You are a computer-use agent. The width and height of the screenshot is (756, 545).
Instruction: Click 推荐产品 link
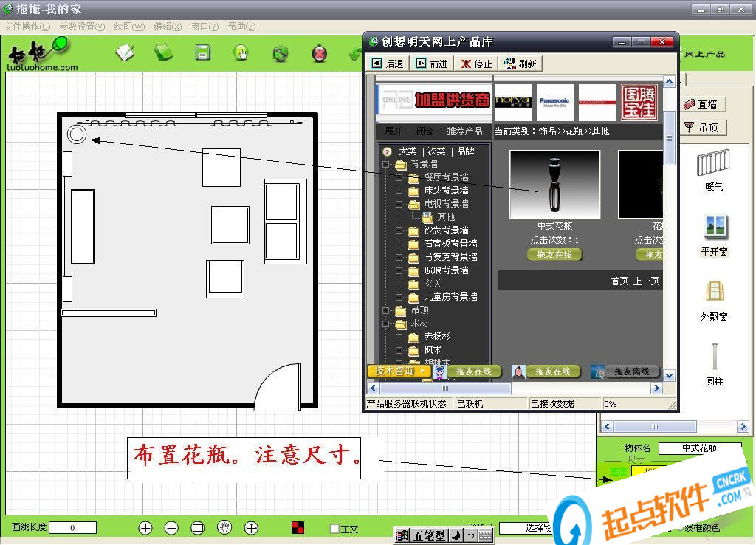(464, 131)
